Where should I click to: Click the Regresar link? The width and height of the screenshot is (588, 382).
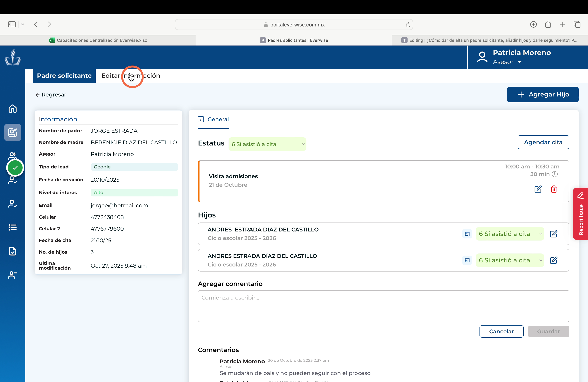[x=51, y=95]
